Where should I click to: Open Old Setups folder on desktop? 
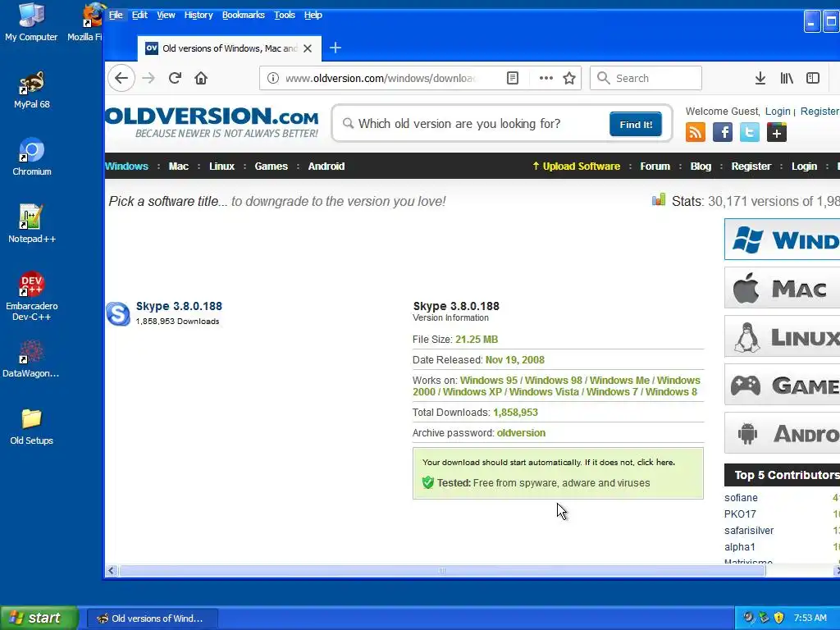click(32, 427)
